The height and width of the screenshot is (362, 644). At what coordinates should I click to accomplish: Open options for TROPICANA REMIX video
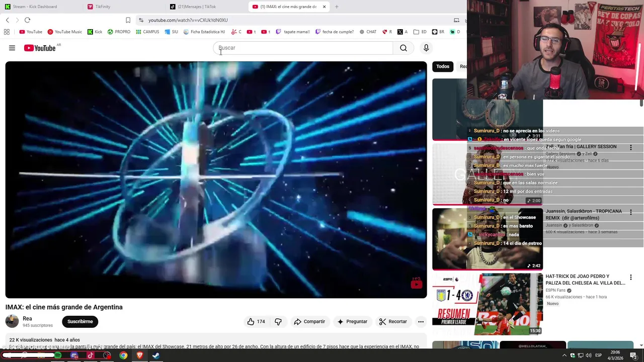[630, 213]
